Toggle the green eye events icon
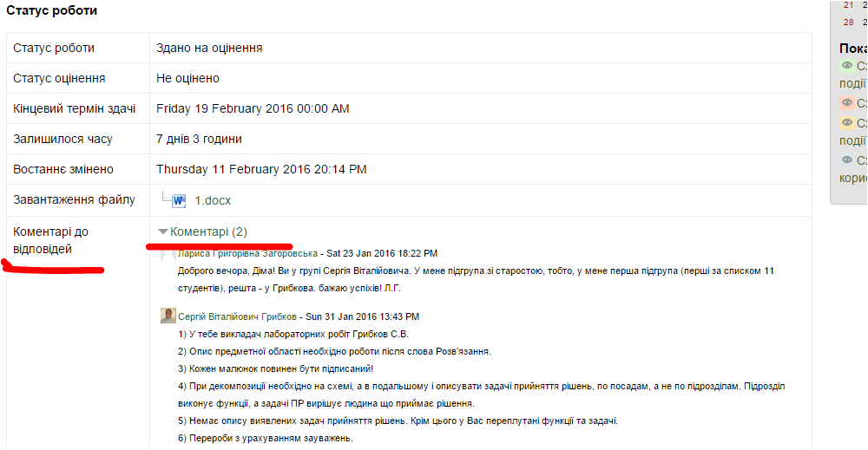Image resolution: width=868 pixels, height=450 pixels. click(847, 66)
